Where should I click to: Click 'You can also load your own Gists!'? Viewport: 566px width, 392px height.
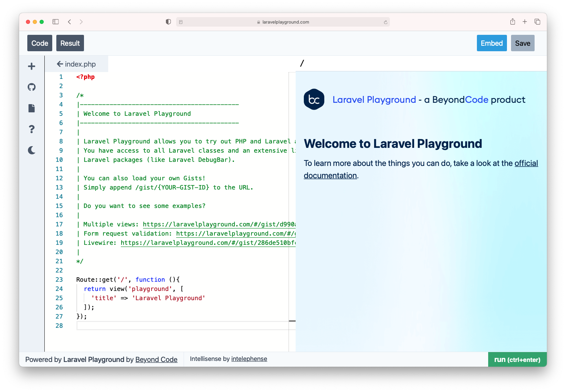coord(144,178)
